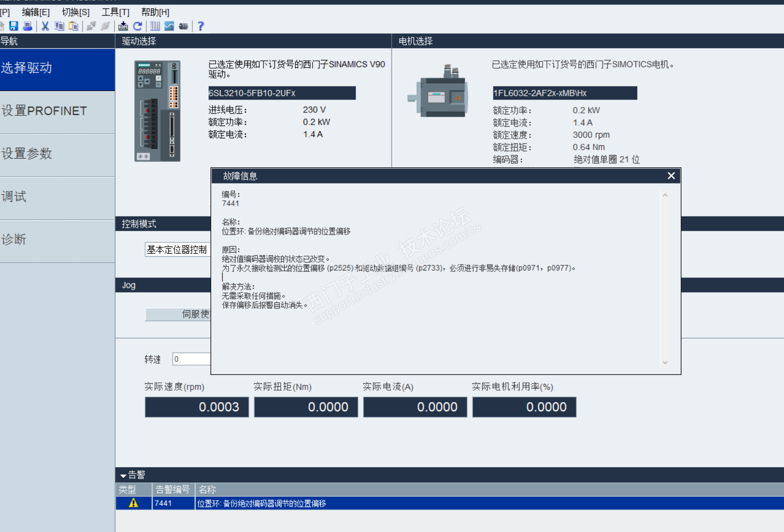Click the 伺服使能 button in Jog section

(x=178, y=314)
